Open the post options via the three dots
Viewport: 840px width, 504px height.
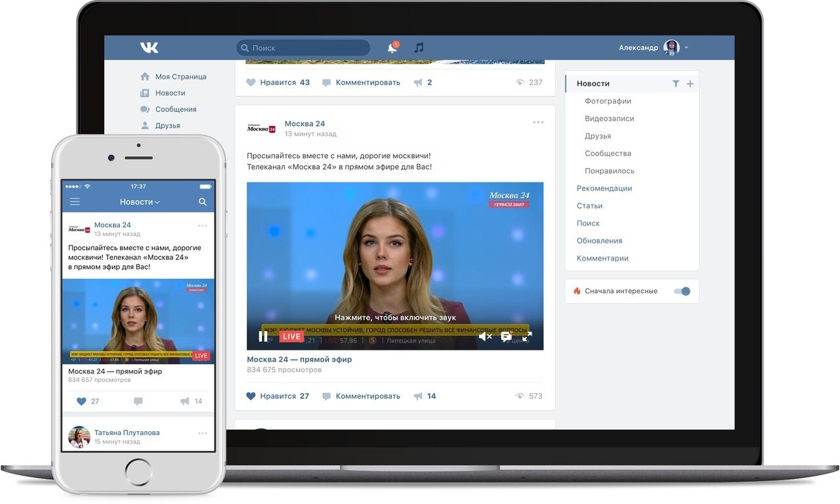(537, 122)
